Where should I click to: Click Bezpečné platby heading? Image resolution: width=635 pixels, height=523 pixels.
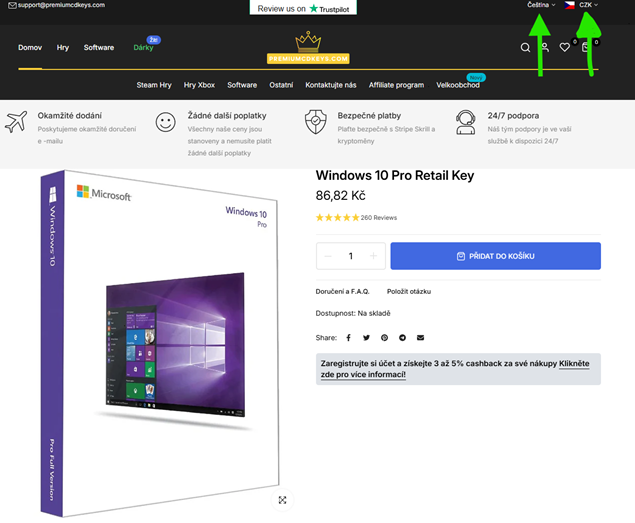pyautogui.click(x=369, y=116)
